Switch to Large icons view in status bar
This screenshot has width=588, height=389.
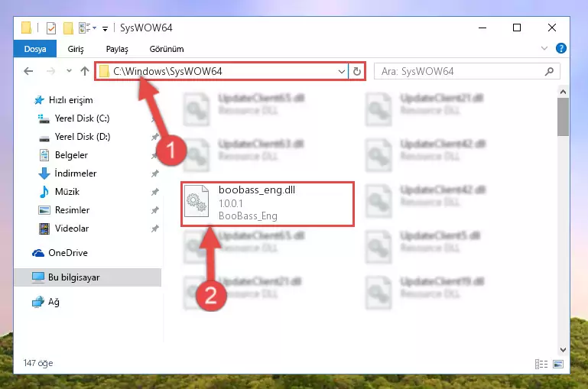pyautogui.click(x=558, y=364)
